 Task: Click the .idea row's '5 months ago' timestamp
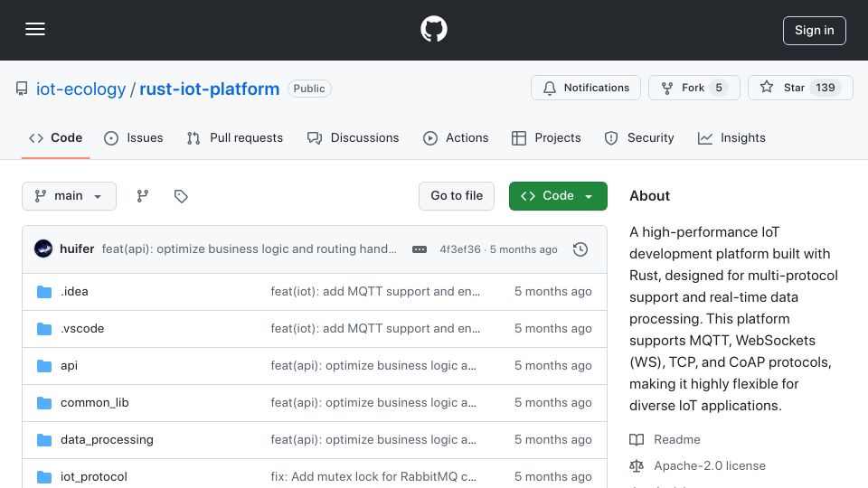click(x=553, y=292)
